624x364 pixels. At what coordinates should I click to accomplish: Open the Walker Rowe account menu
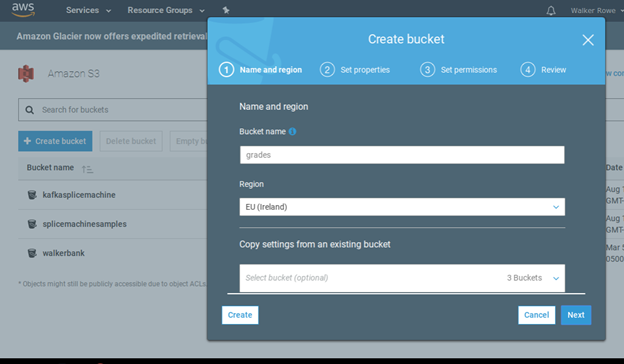point(596,11)
